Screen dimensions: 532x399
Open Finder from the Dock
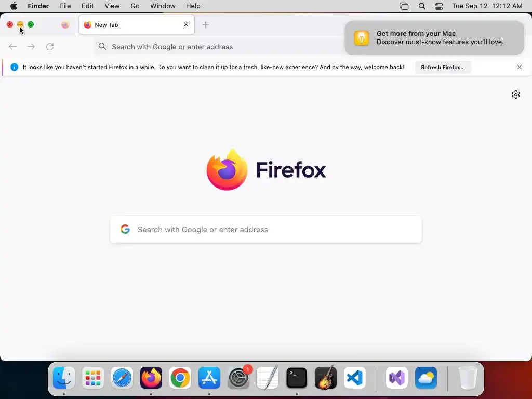[64, 378]
